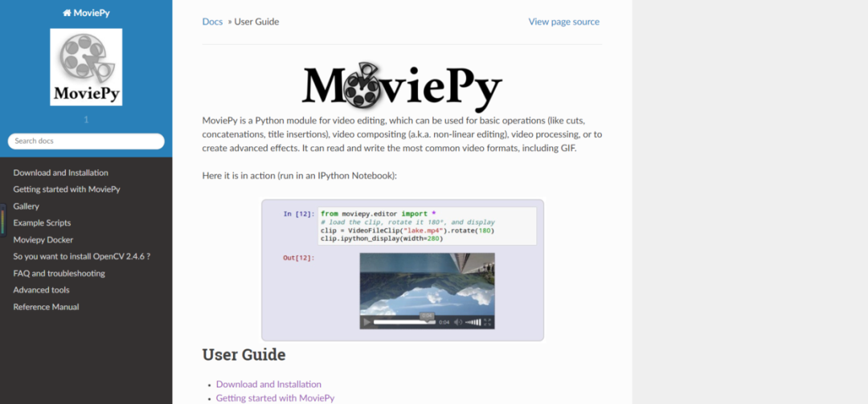Click the 'Here it is in action' sentence
The width and height of the screenshot is (868, 404).
pyautogui.click(x=300, y=176)
